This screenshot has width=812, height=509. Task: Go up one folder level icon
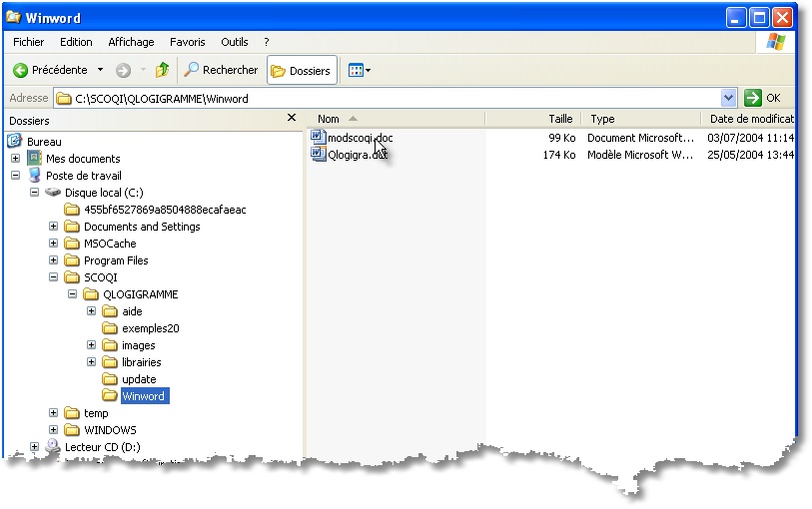click(x=163, y=70)
